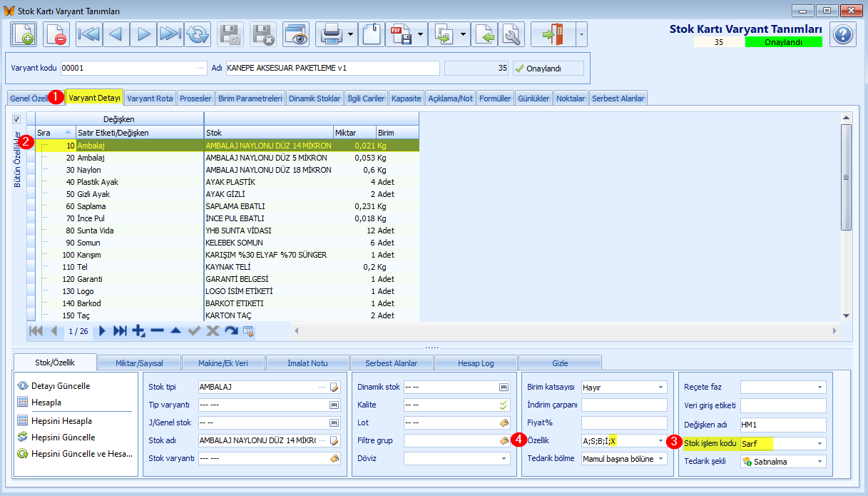Click the save diskette icon with checkmark
The height and width of the screenshot is (496, 868).
click(230, 34)
